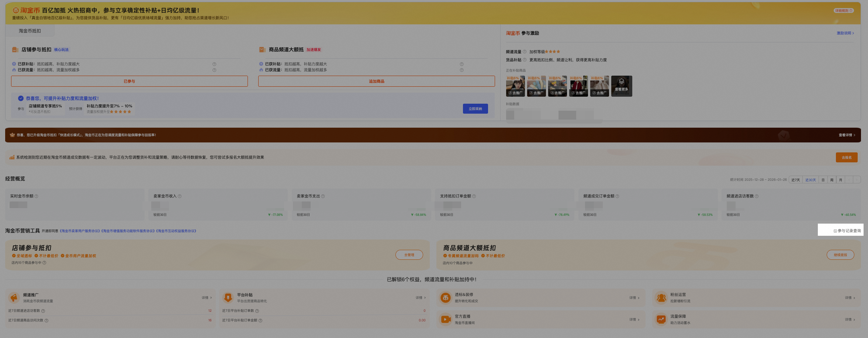This screenshot has width=868, height=338.
Task: Click the 店铺参与抵扣 shop icon
Action: (15, 49)
